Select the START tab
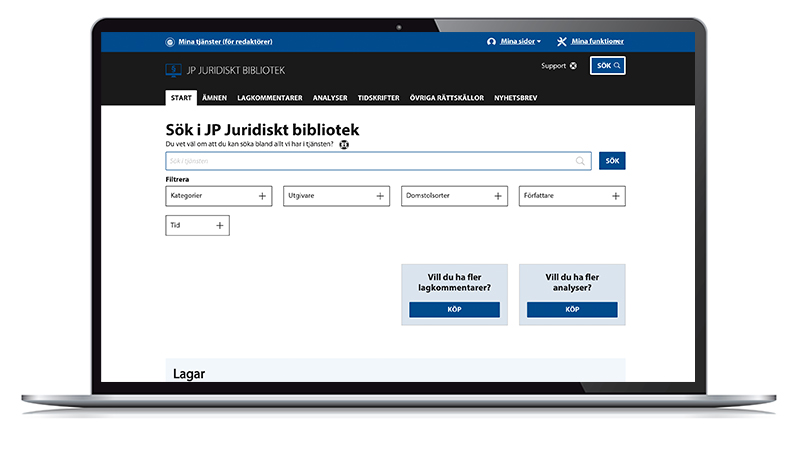800x450 pixels. [181, 97]
